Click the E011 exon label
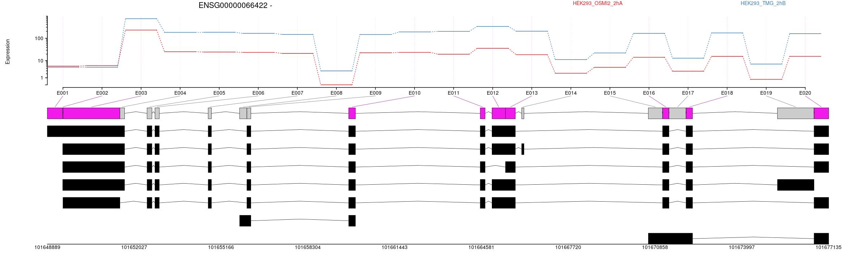The image size is (868, 253). (454, 93)
